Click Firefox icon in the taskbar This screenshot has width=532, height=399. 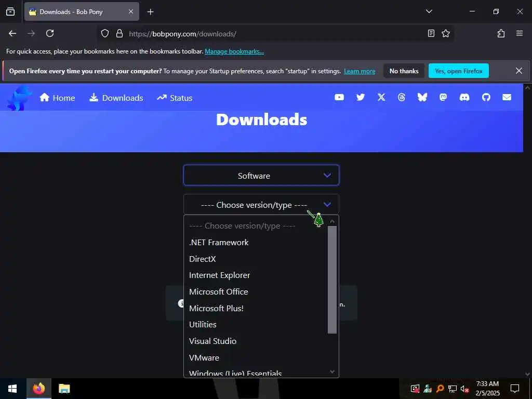38,389
